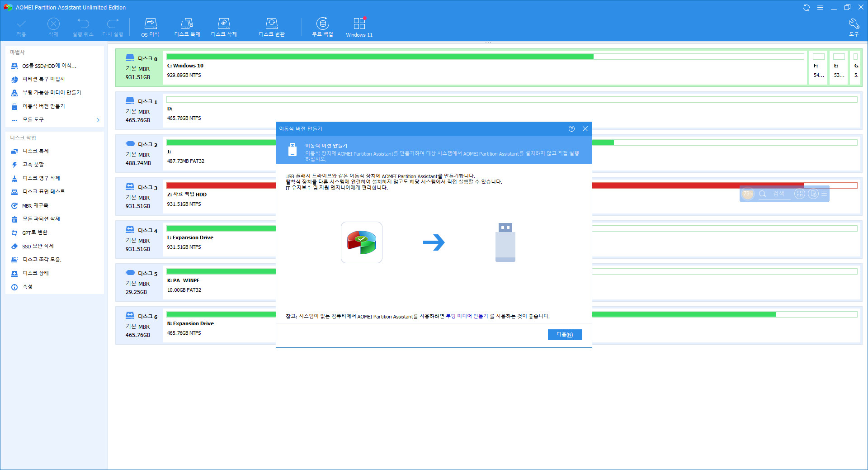Screen dimensions: 868x470
Task: Click the list icon in floating widget
Action: [x=824, y=194]
